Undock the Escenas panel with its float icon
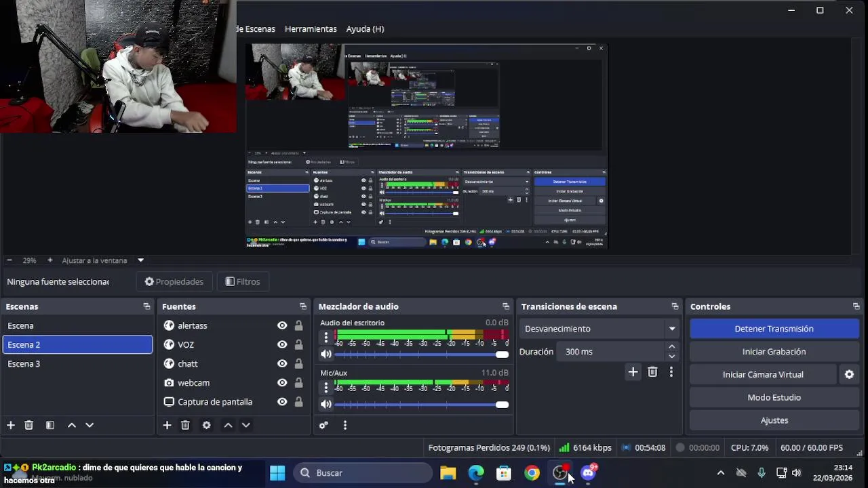 (146, 306)
